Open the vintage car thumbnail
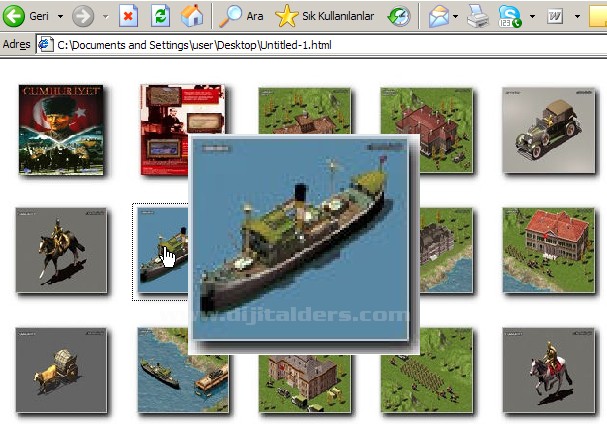 click(x=549, y=131)
